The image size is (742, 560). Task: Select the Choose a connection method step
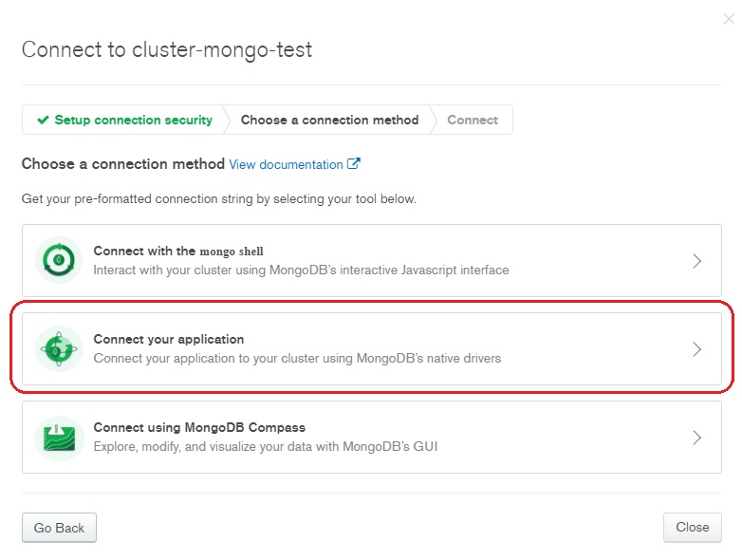[x=329, y=120]
